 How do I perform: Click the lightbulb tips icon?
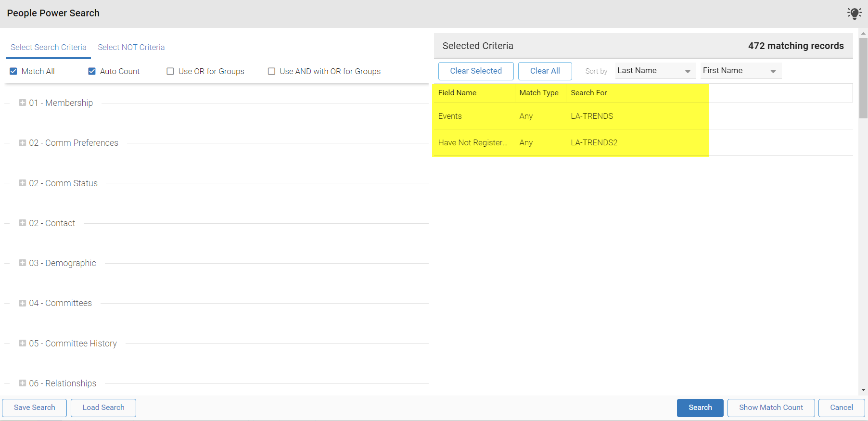855,13
